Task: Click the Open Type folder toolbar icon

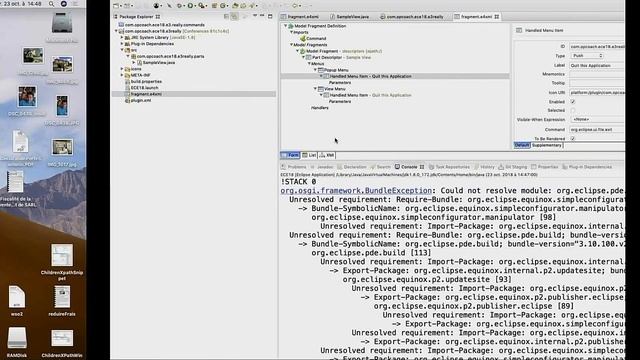Action: pyautogui.click(x=235, y=6)
